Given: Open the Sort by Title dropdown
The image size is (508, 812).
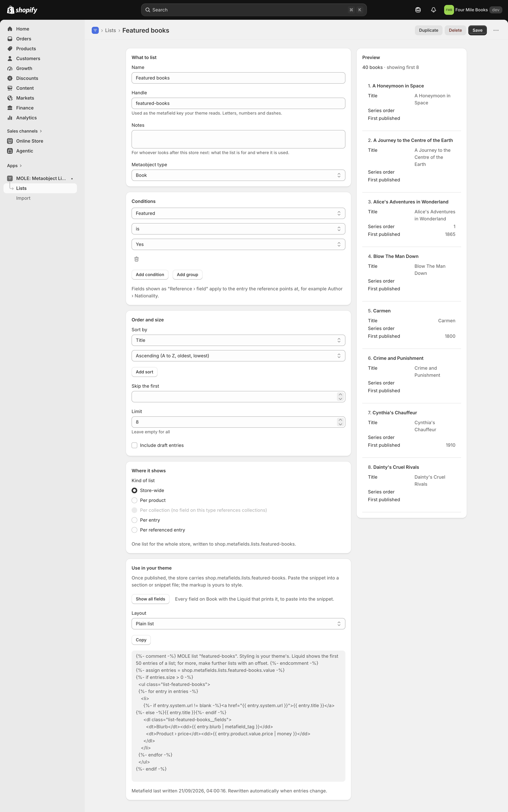Looking at the screenshot, I should [238, 340].
